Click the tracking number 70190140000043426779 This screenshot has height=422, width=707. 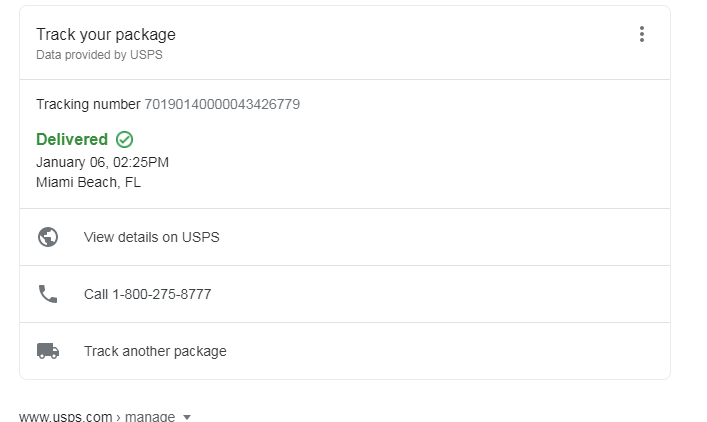[222, 104]
